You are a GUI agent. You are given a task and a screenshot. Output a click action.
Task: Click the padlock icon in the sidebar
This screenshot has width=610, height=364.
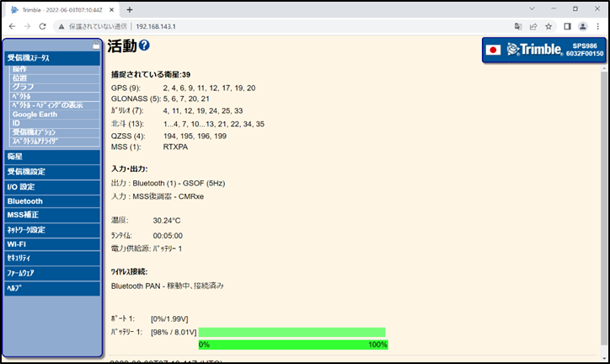tap(96, 45)
